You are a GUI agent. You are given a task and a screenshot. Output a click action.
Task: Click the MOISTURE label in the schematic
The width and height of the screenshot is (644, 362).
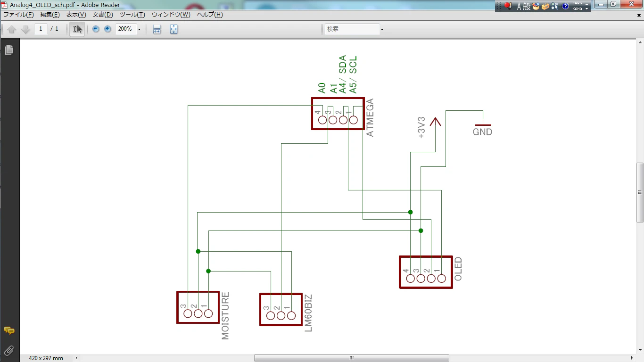(225, 316)
